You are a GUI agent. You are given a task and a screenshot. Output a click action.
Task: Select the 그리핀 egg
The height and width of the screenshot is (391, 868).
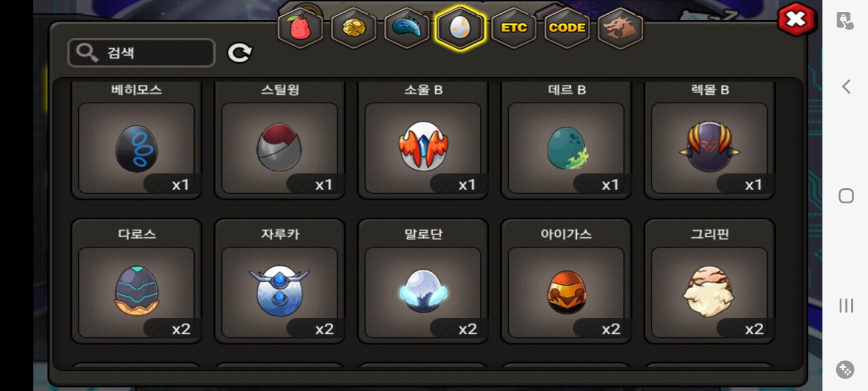click(709, 281)
